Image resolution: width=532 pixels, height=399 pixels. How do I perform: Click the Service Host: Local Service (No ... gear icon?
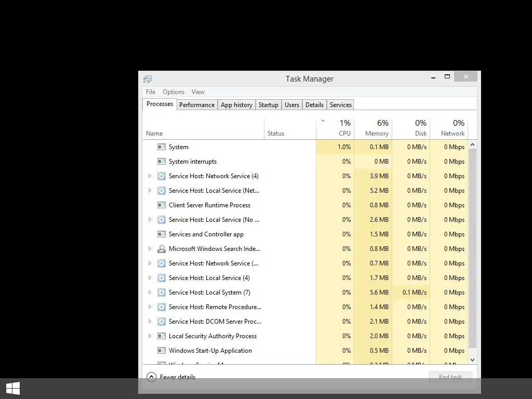click(x=162, y=220)
